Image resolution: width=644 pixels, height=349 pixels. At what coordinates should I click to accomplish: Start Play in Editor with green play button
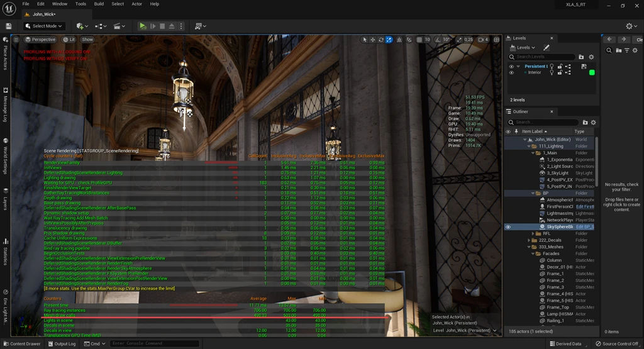pyautogui.click(x=143, y=26)
